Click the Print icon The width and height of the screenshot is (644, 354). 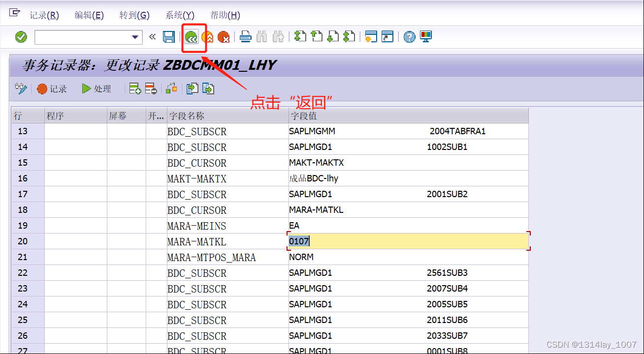(246, 37)
